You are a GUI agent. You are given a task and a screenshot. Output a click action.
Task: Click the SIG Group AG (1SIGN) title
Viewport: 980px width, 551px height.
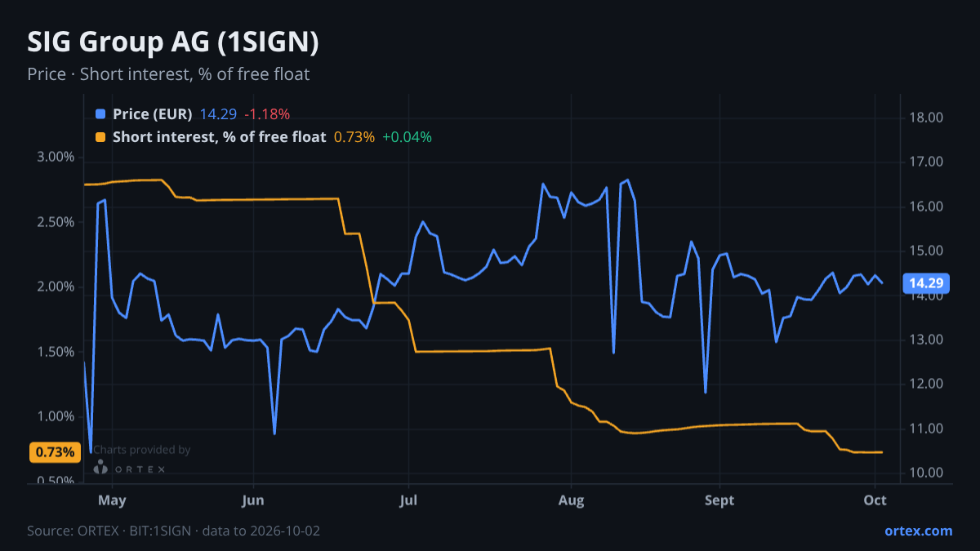(173, 42)
